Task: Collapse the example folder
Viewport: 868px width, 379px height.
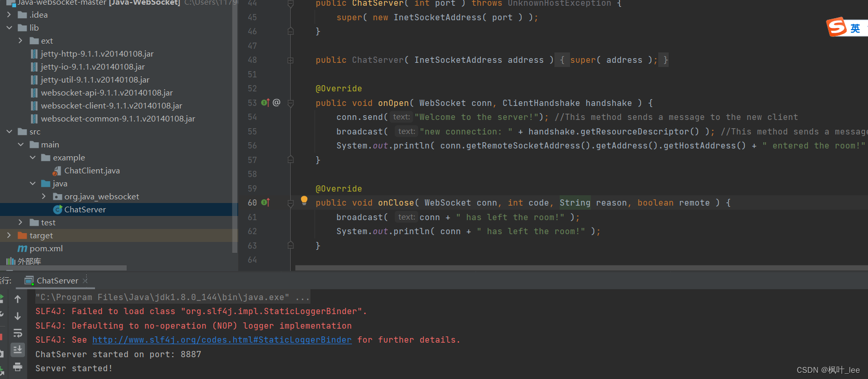Action: pyautogui.click(x=32, y=157)
